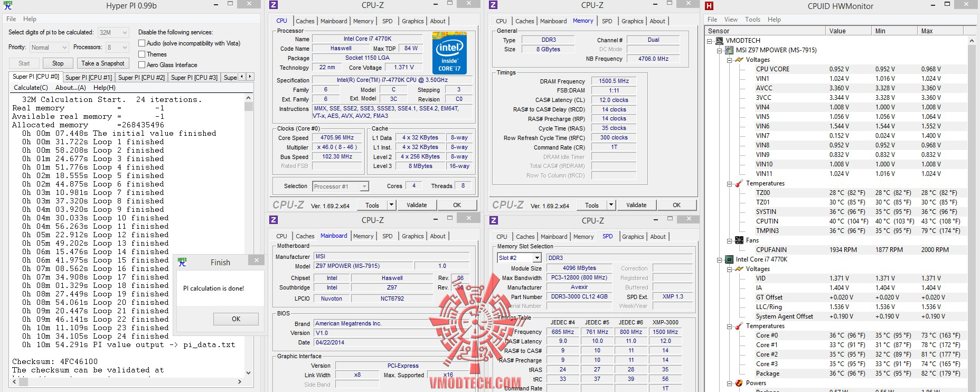The height and width of the screenshot is (392, 980).
Task: Click the Super PI log vertical scrollbar
Action: 249,235
